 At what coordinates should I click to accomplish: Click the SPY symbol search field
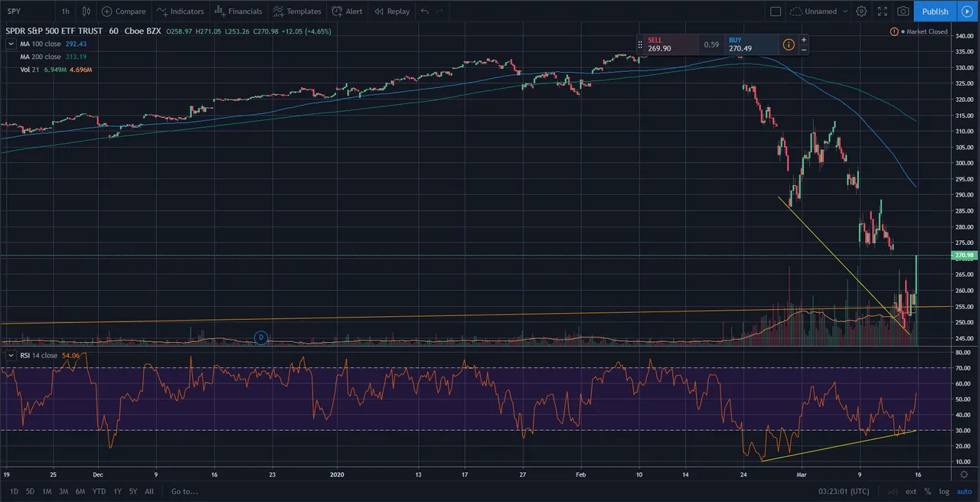coord(28,11)
